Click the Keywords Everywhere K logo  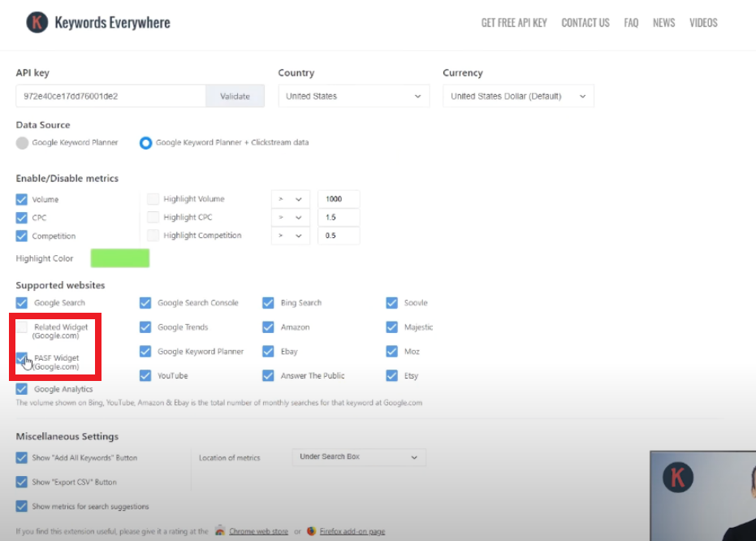37,22
